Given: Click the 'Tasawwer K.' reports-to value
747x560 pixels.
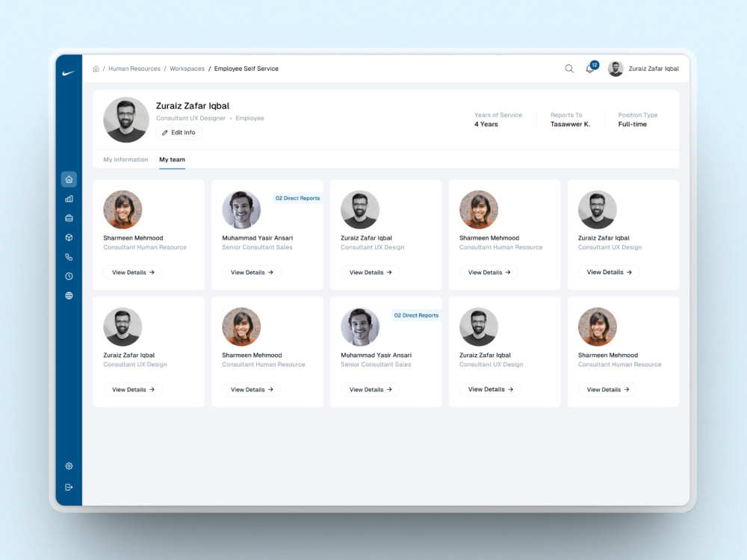Looking at the screenshot, I should tap(570, 124).
